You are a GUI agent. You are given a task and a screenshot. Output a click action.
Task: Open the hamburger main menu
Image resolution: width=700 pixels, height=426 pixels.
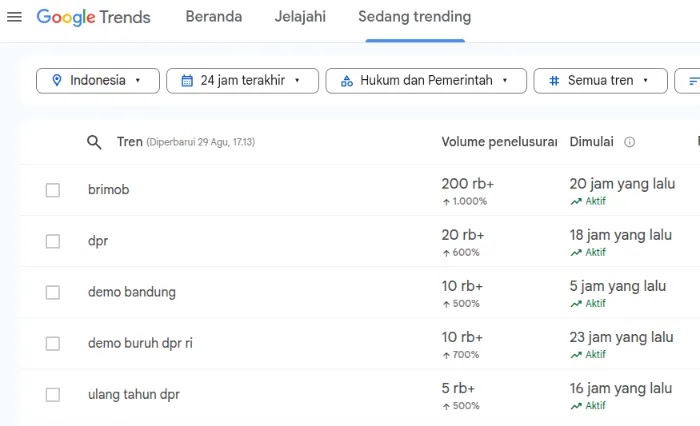point(14,17)
